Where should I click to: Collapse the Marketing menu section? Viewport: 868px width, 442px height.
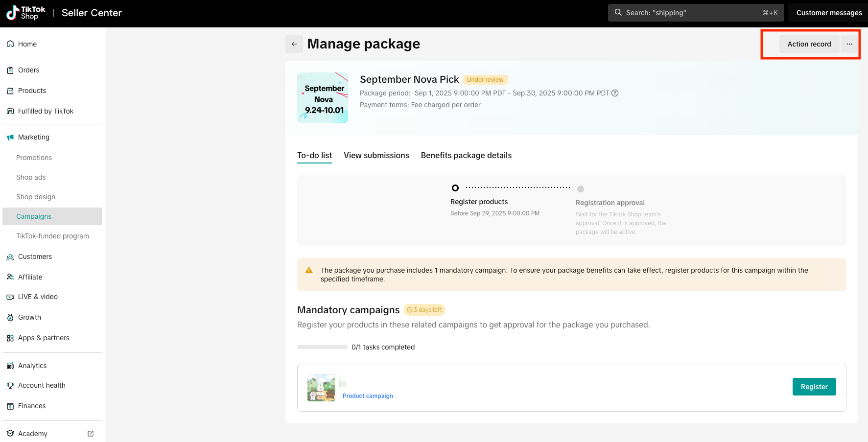click(33, 137)
